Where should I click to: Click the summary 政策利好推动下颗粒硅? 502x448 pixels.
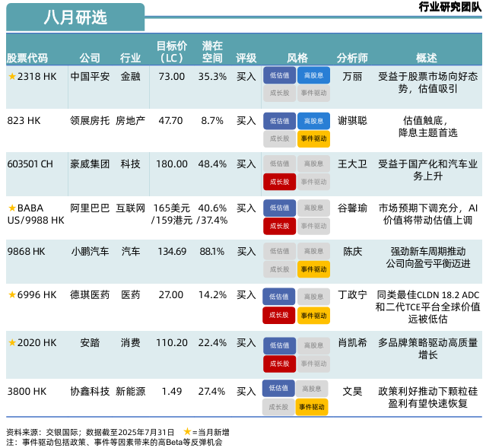coord(428,391)
